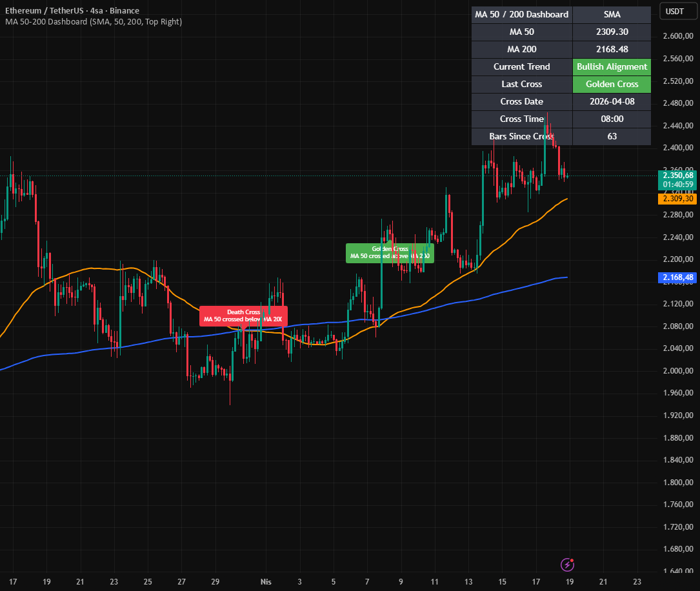Click the MA 50 / 200 Dashboard header cell
This screenshot has height=591, width=700.
[x=522, y=14]
